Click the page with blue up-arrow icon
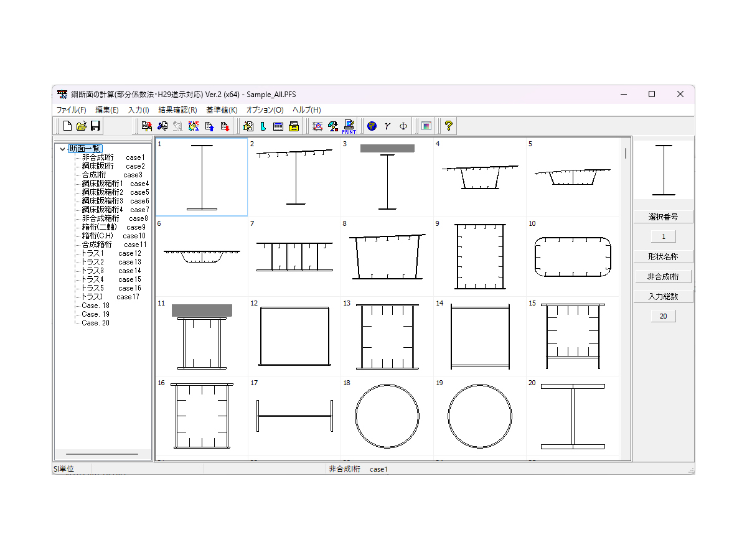This screenshot has width=747, height=560. pos(209,126)
